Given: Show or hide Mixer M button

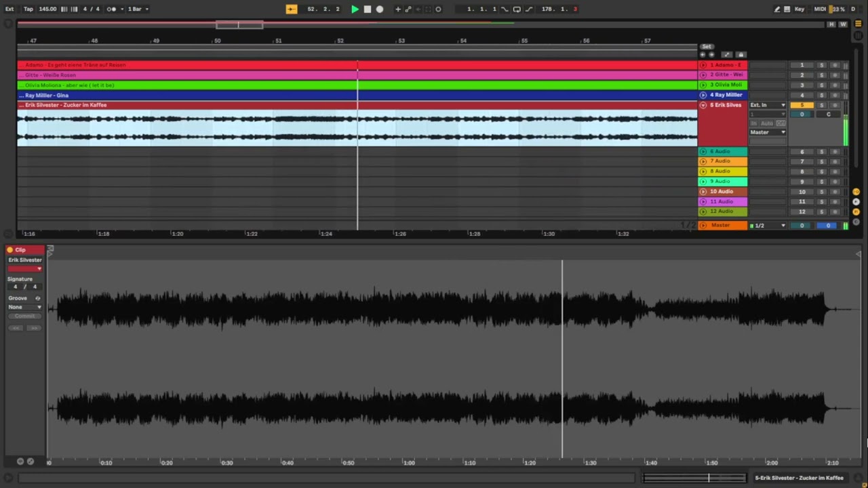Looking at the screenshot, I should (856, 212).
